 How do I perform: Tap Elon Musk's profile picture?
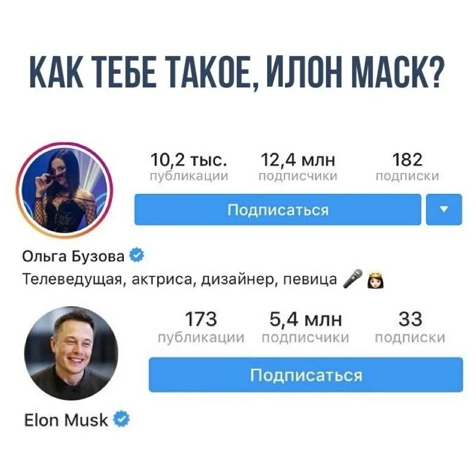[x=71, y=353]
